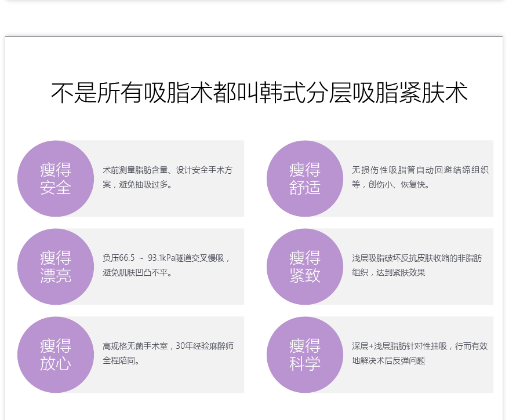Click the line 浅层吸脂破坏反抗皮肤收缩的非脂肪

pos(417,258)
